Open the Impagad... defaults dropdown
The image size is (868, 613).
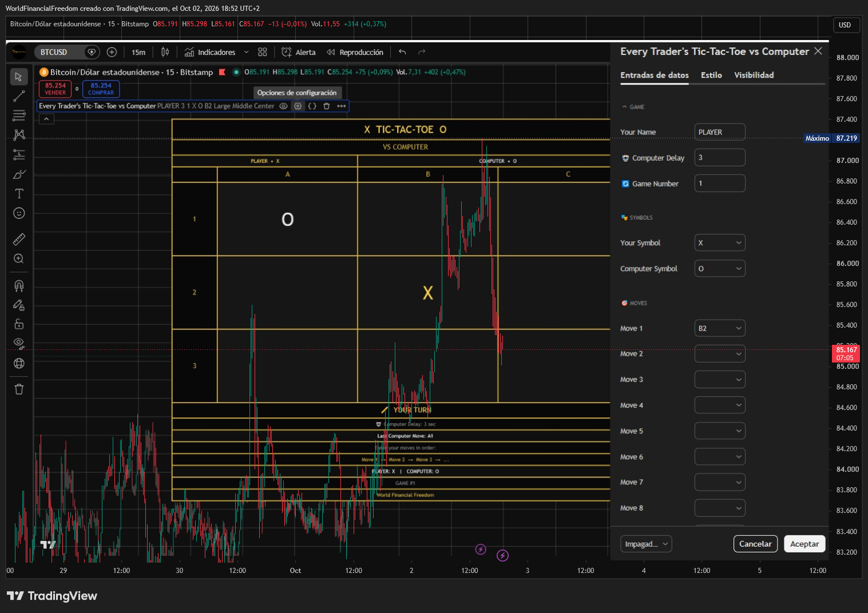point(646,544)
